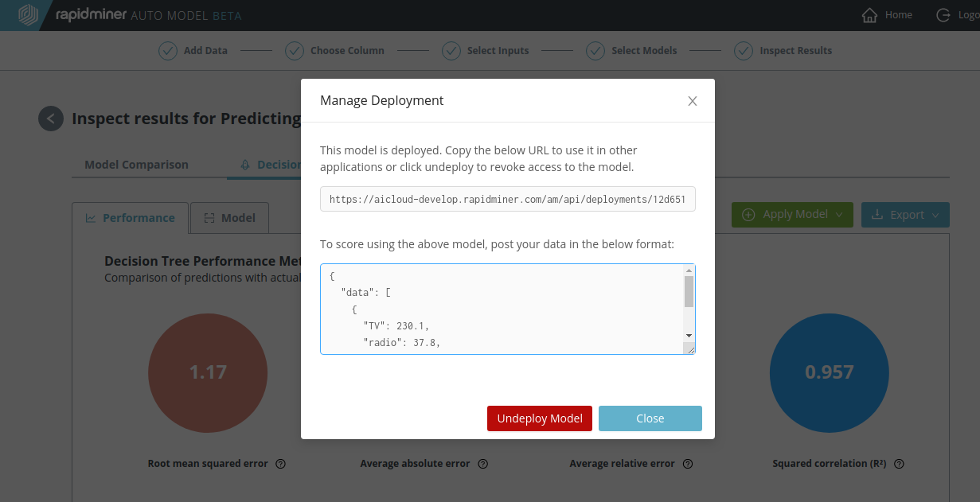
Task: Click the Undeploy Model button
Action: (x=539, y=418)
